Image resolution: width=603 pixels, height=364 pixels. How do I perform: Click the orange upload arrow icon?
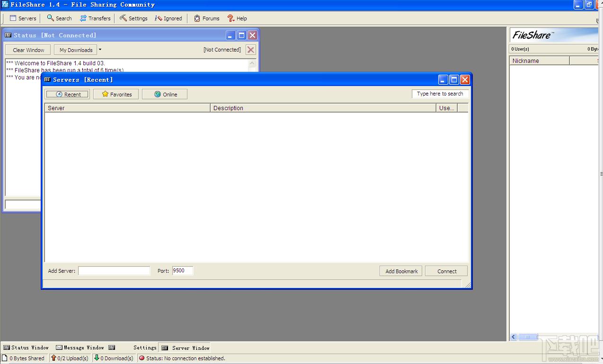53,358
